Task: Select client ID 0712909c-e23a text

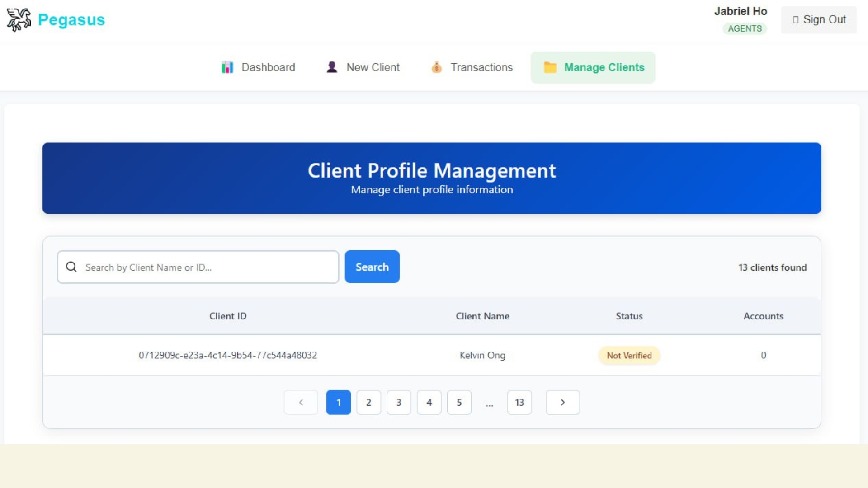Action: tap(227, 355)
